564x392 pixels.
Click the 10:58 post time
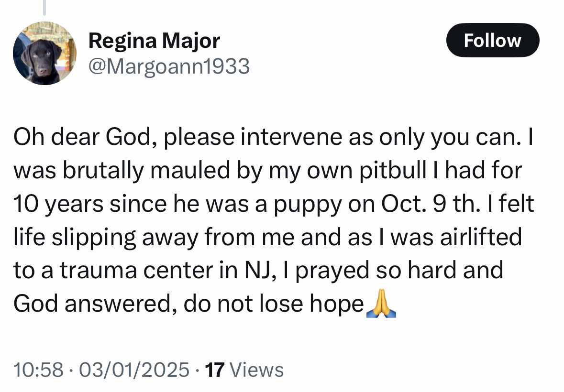pos(38,370)
